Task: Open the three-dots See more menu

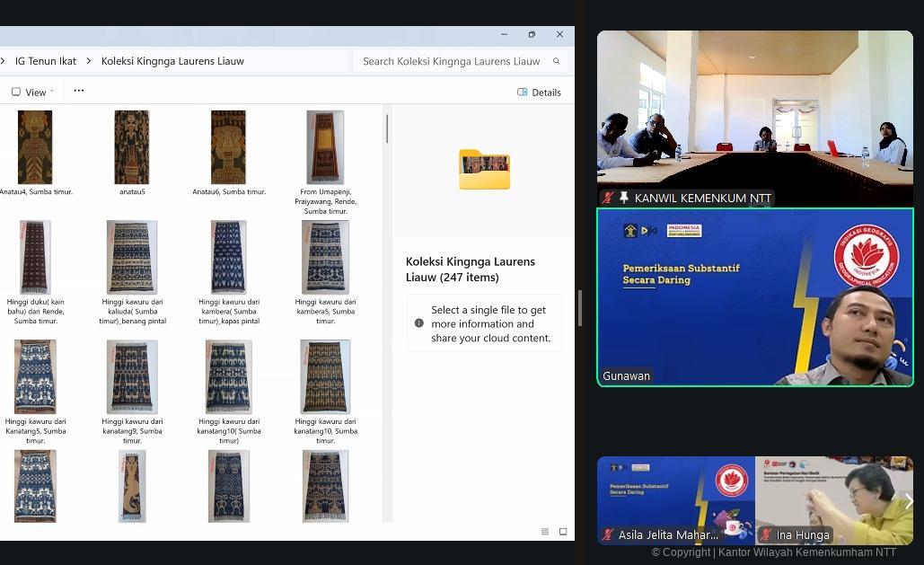Action: (x=79, y=91)
